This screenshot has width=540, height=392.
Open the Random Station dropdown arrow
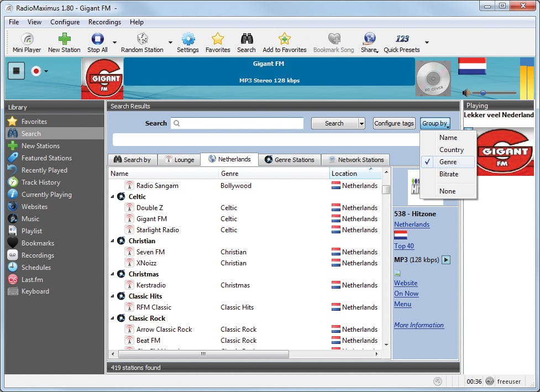tap(170, 43)
